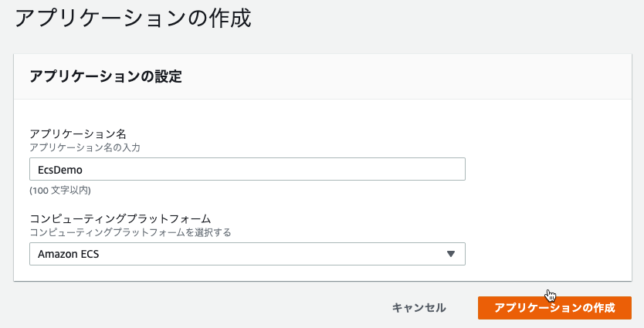Click empty right end of the EcsDemo field

(x=431, y=169)
